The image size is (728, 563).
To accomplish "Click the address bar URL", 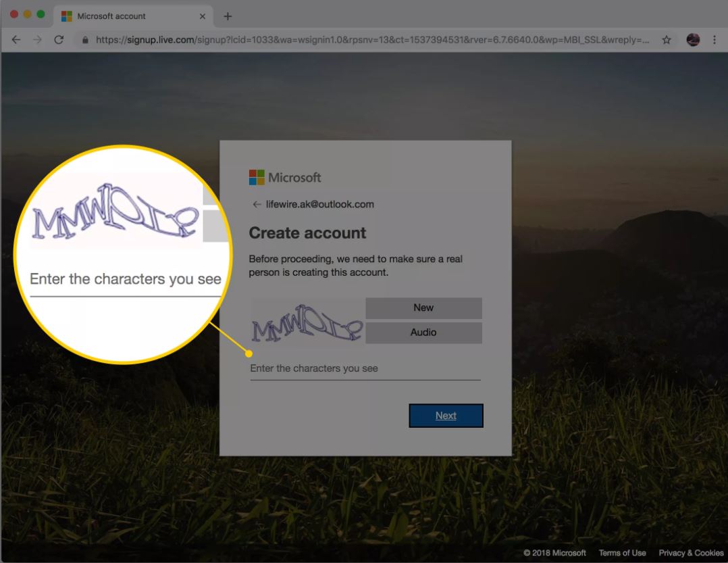I will (372, 40).
